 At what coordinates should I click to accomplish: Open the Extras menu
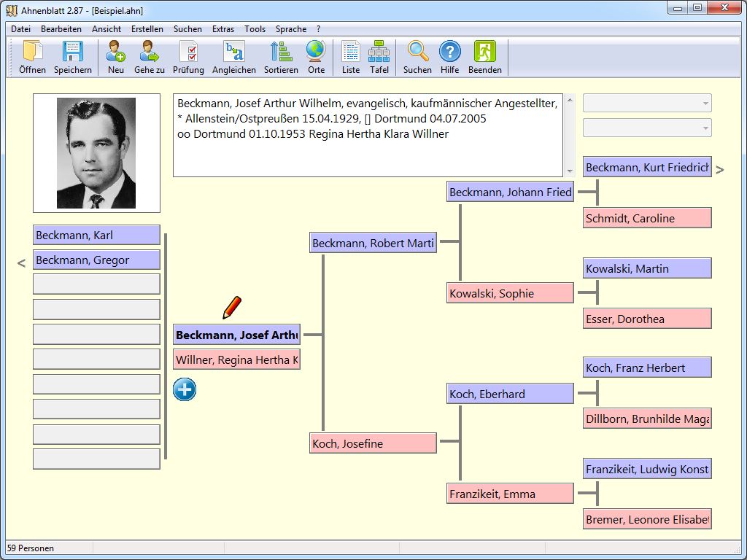click(x=223, y=29)
